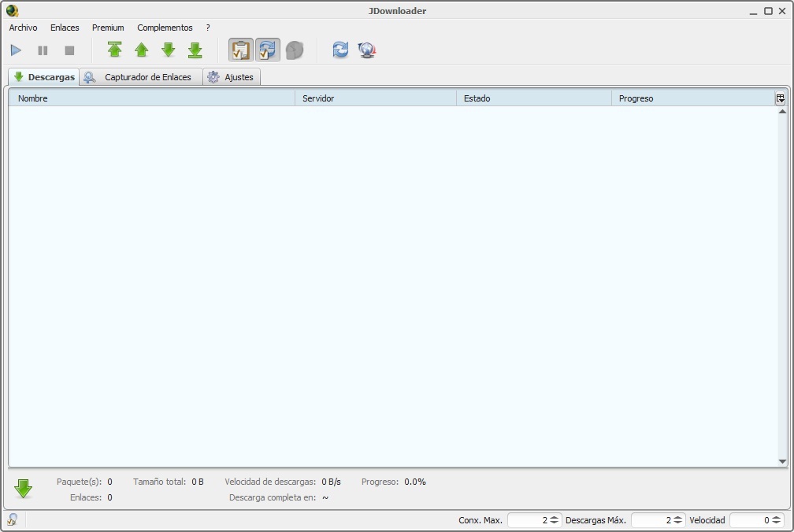Click the Progreso 0.0% status text

coord(394,482)
